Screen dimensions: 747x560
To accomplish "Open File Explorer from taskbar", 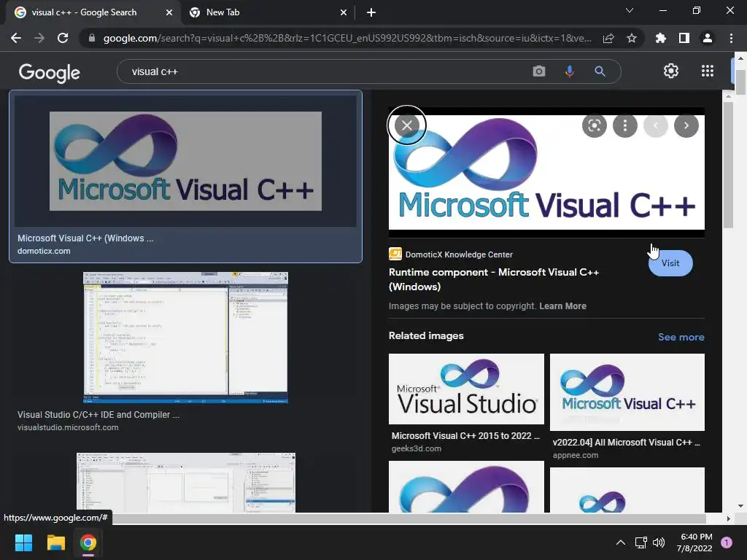I will (55, 542).
